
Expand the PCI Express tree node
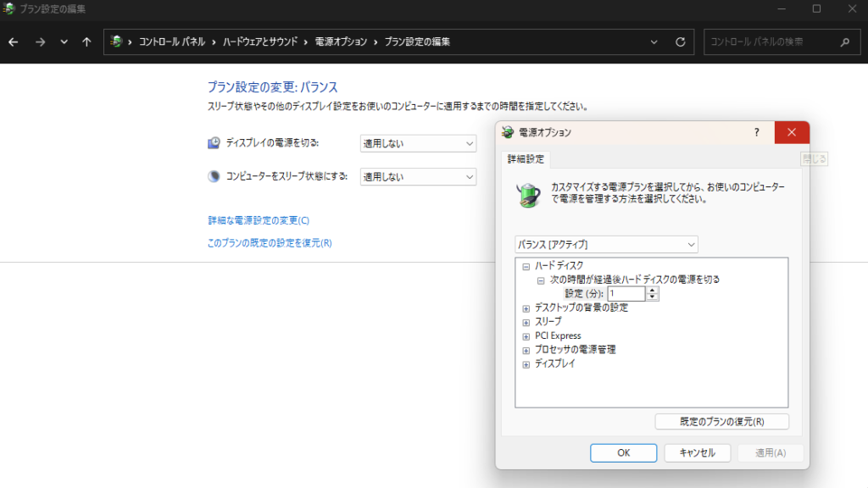(526, 336)
